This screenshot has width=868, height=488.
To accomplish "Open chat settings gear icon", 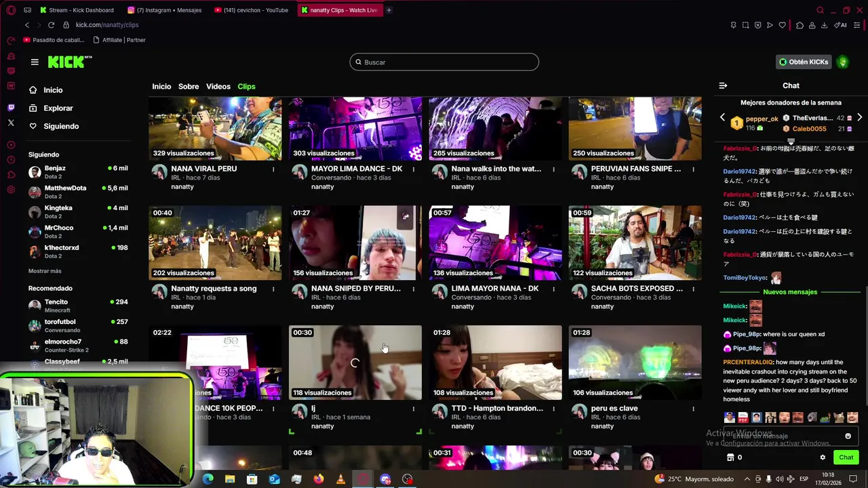I will (x=823, y=457).
